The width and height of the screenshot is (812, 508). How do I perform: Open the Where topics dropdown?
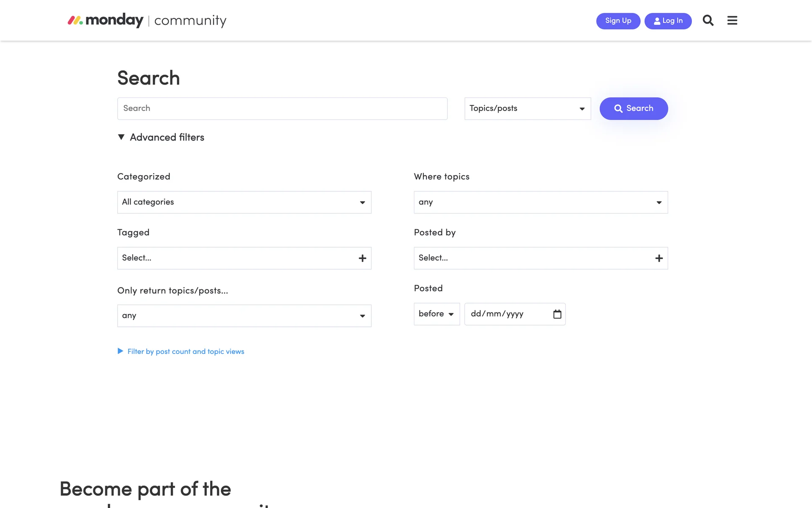pyautogui.click(x=540, y=202)
